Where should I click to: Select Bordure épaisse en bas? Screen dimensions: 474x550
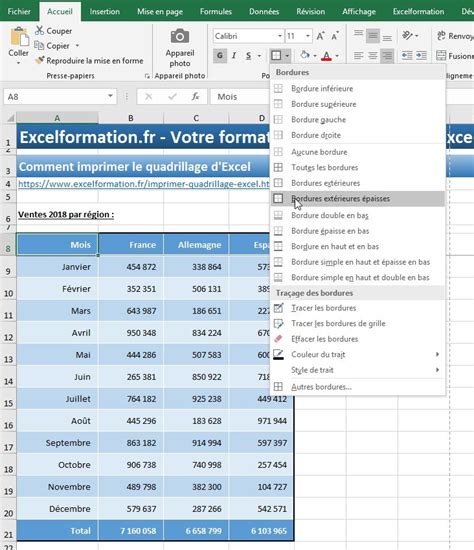coord(358,231)
